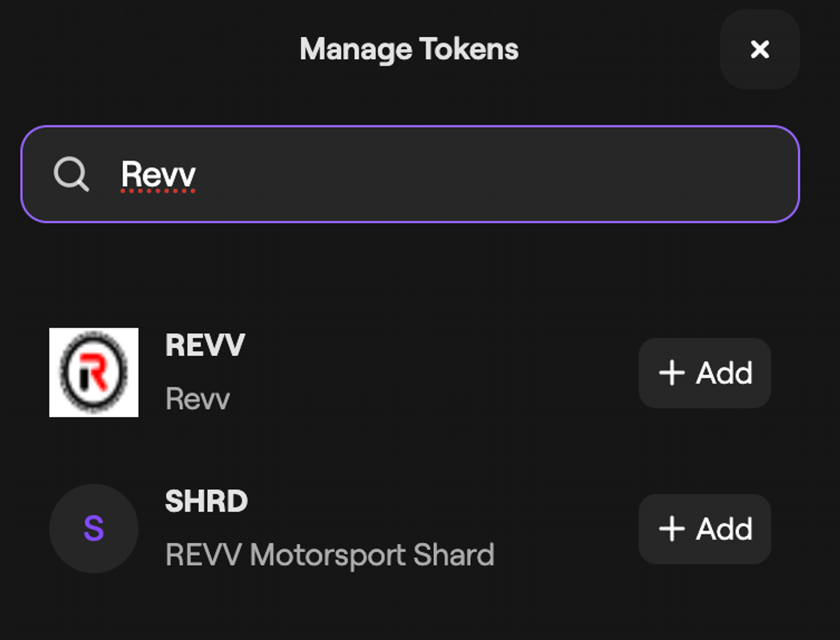840x640 pixels.
Task: Close the Manage Tokens dialog
Action: (x=759, y=50)
